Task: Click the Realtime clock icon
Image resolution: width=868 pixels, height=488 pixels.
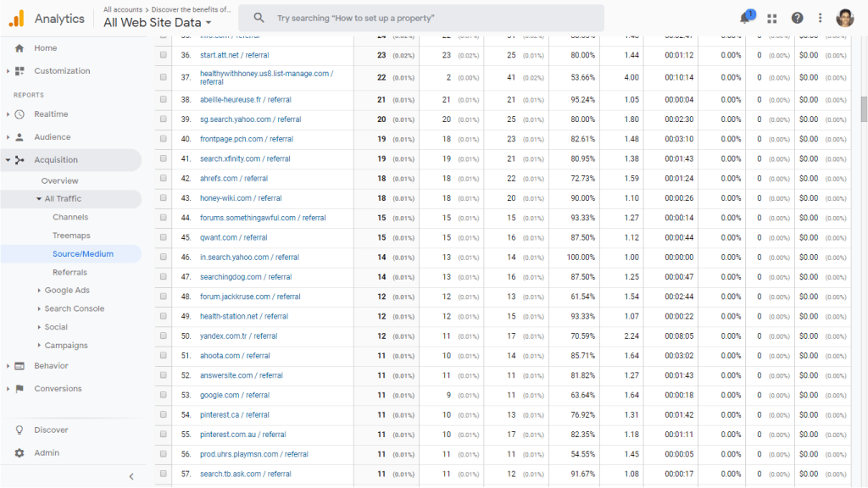Action: coord(19,114)
